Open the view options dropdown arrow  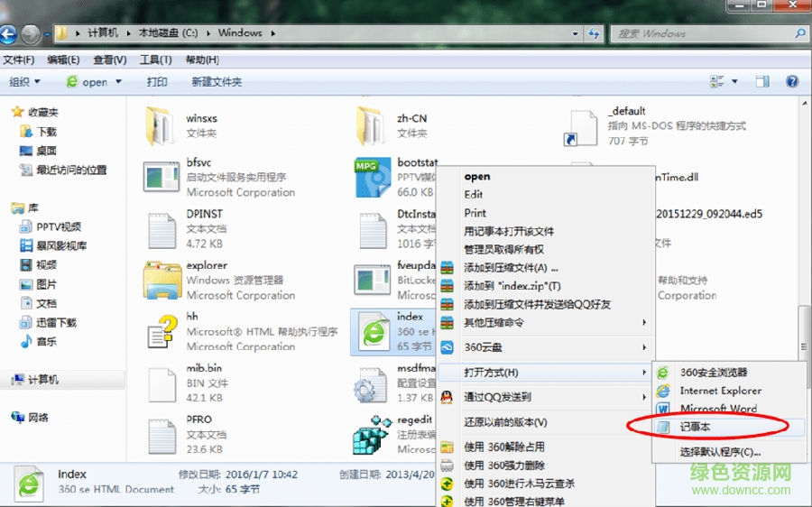pos(734,81)
